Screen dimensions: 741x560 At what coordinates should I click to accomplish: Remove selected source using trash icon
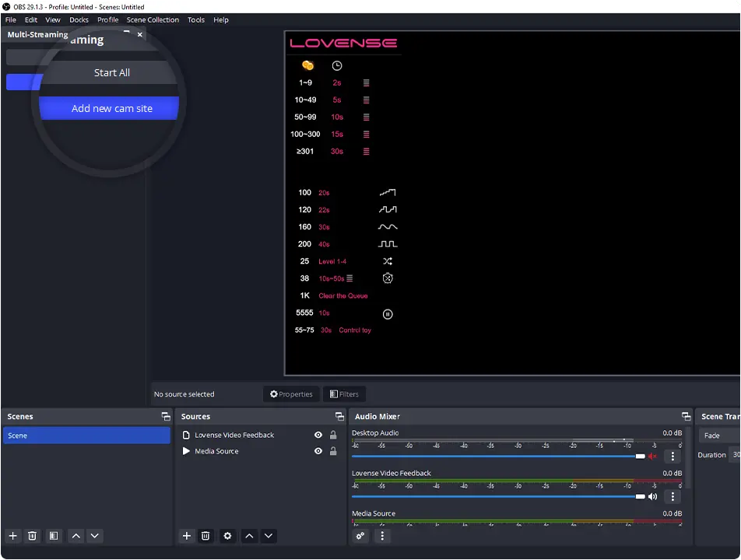coord(205,536)
